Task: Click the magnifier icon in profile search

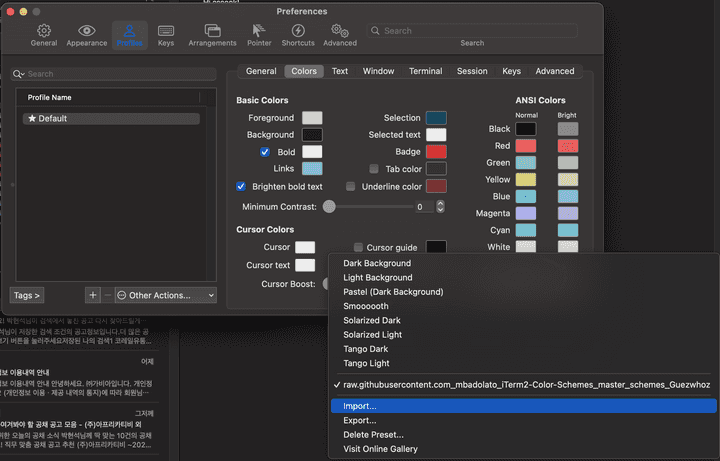Action: tap(18, 74)
